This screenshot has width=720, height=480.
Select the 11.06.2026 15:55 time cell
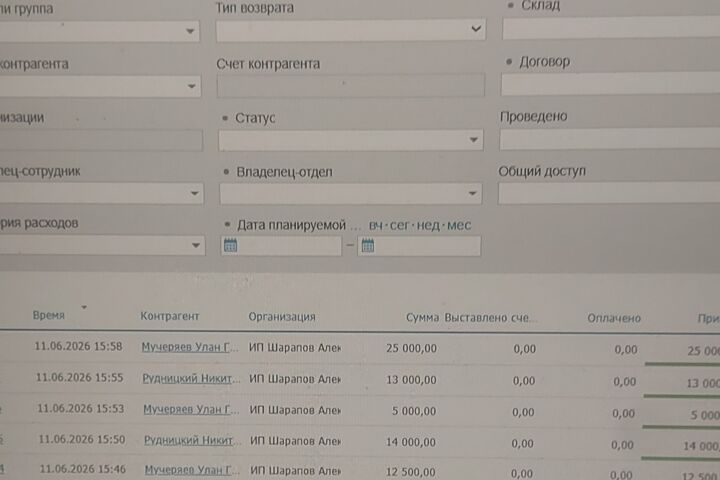point(79,378)
